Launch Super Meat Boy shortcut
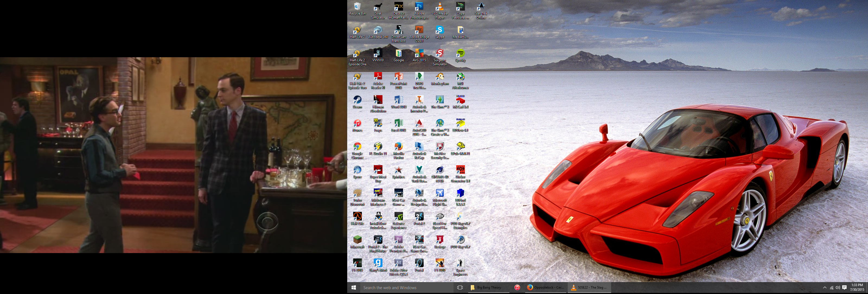 click(x=378, y=174)
